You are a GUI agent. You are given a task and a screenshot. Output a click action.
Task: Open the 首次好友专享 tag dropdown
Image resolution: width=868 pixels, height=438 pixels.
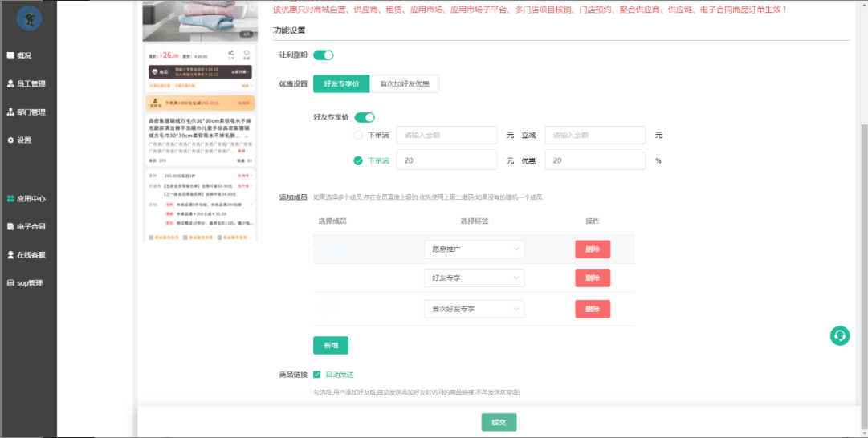click(x=475, y=309)
